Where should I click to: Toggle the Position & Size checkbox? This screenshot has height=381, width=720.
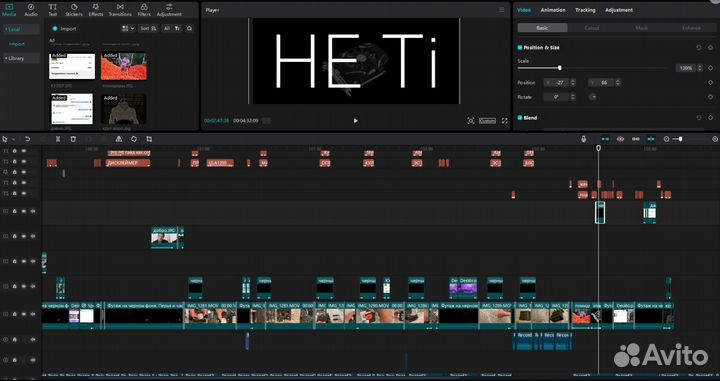[x=520, y=48]
